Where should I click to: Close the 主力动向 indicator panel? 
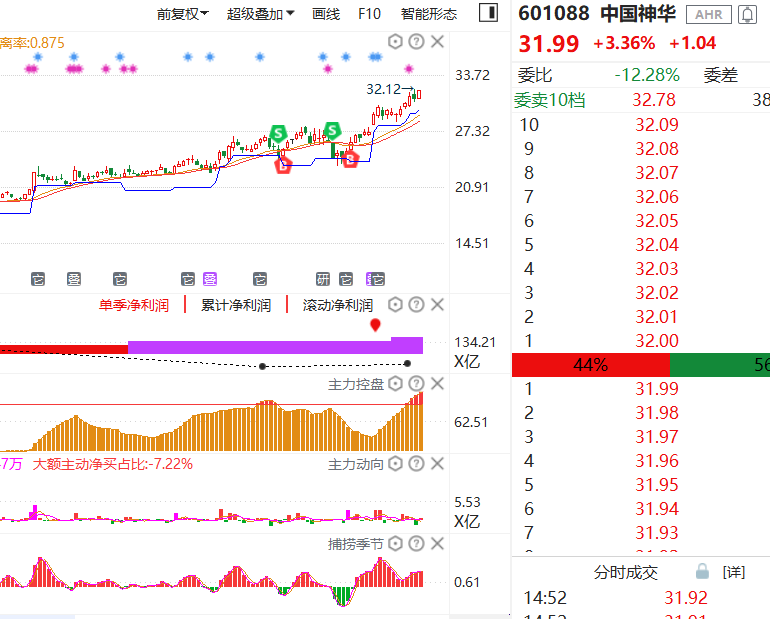438,464
